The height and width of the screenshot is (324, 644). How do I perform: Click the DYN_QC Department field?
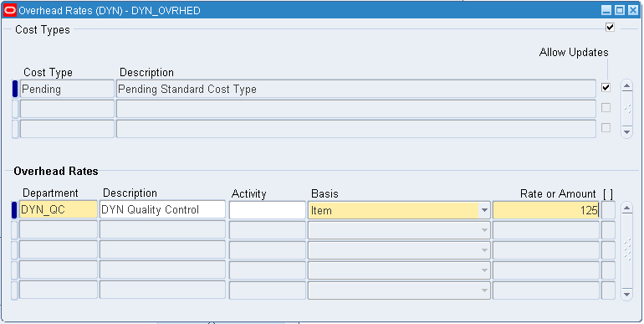click(x=59, y=209)
